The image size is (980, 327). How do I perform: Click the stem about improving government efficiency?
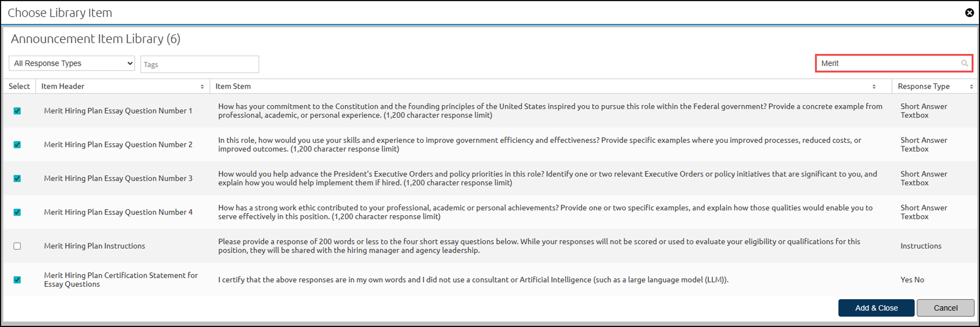point(540,144)
